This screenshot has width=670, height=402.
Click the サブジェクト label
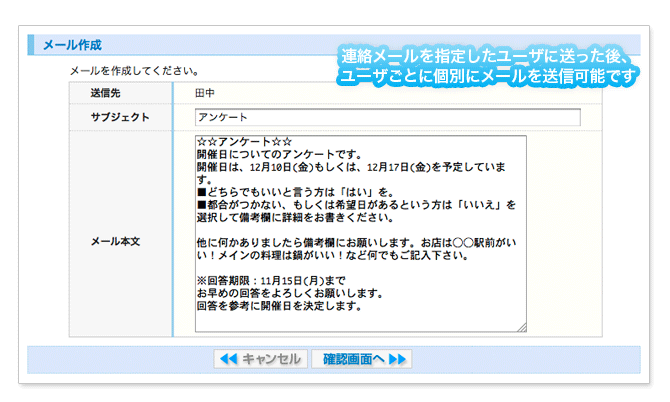(x=120, y=117)
